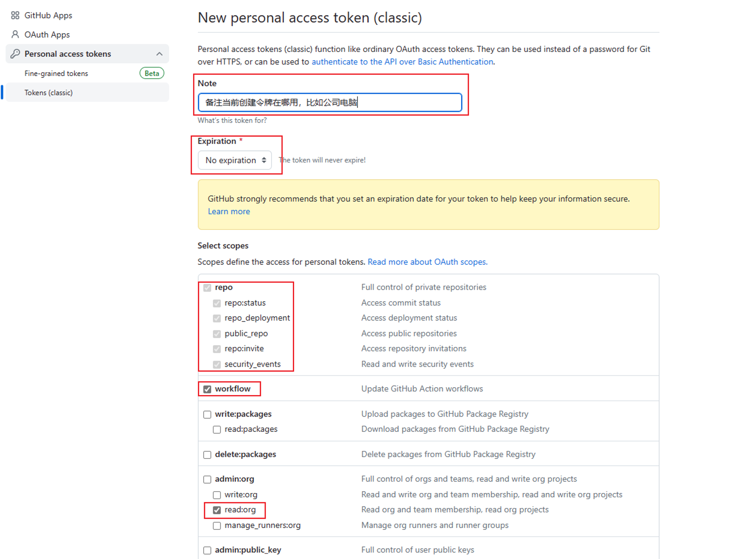Collapse the Personal access tokens section

click(x=160, y=54)
